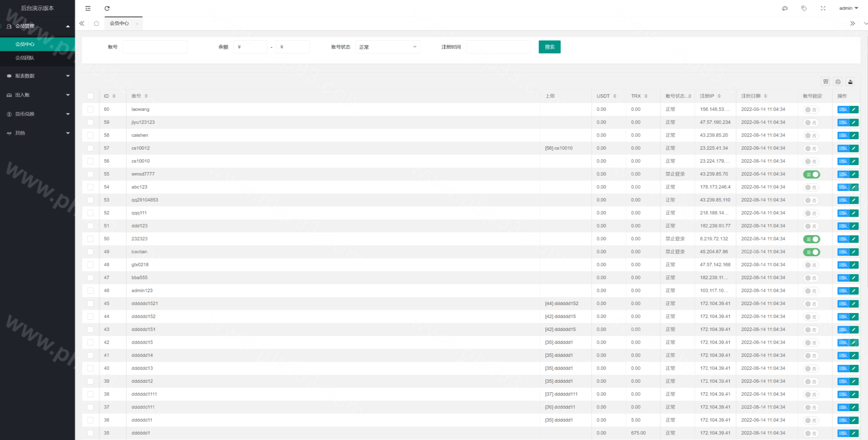
Task: Tick the checkbox for row ID 60
Action: click(x=90, y=109)
